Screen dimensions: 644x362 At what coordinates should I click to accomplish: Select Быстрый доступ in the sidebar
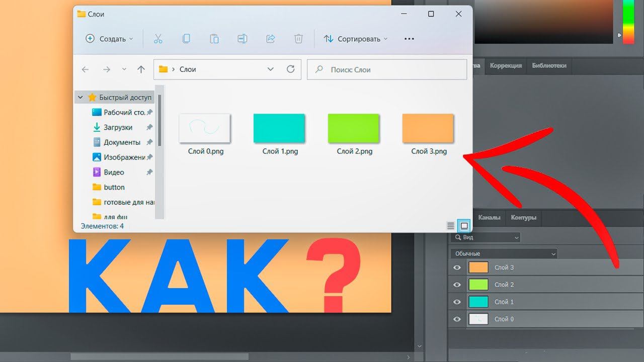coord(125,98)
